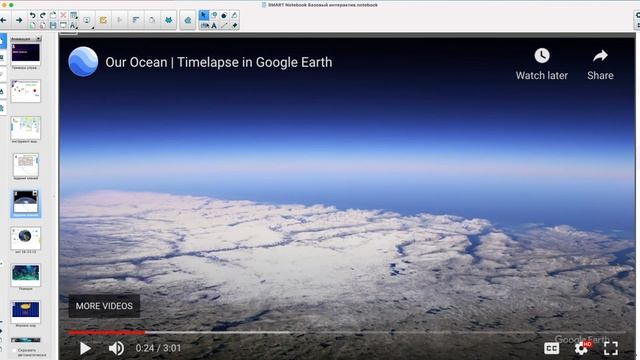Go to previous page with back arrow
640x360 pixels.
click(3, 20)
